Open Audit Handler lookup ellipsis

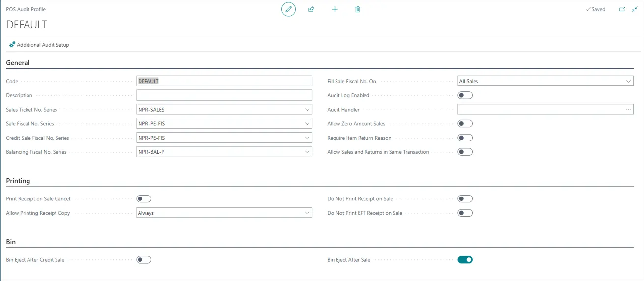point(628,110)
